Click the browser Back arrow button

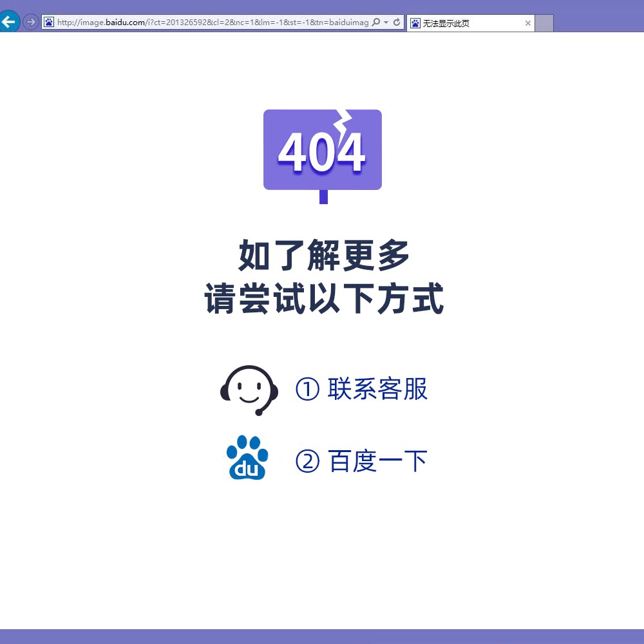(8, 22)
